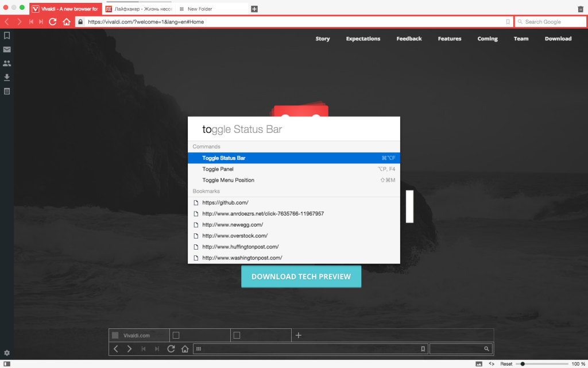Screen dimensions: 588x368
Task: Select the Toggle Menu Position command
Action: point(294,180)
